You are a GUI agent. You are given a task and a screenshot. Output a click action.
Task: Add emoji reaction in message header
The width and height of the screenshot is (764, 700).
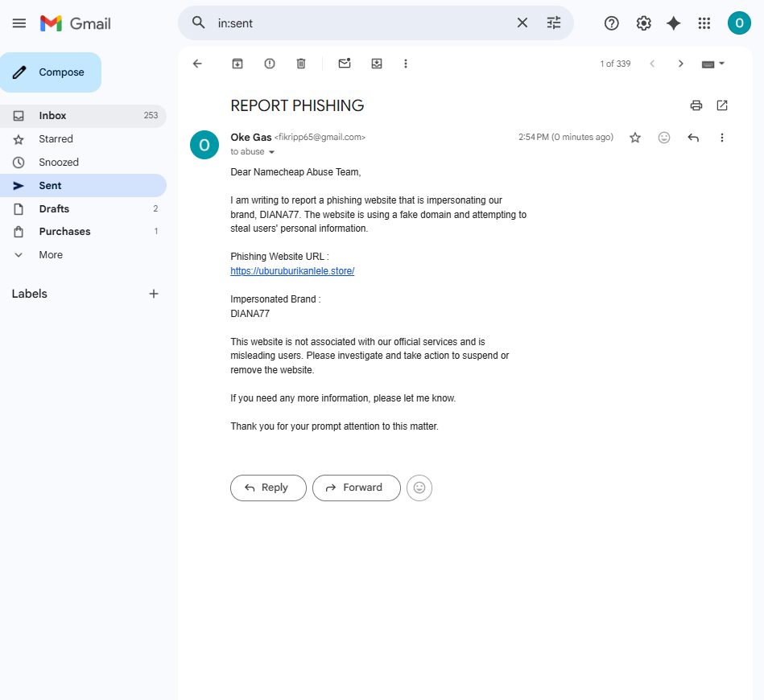664,138
